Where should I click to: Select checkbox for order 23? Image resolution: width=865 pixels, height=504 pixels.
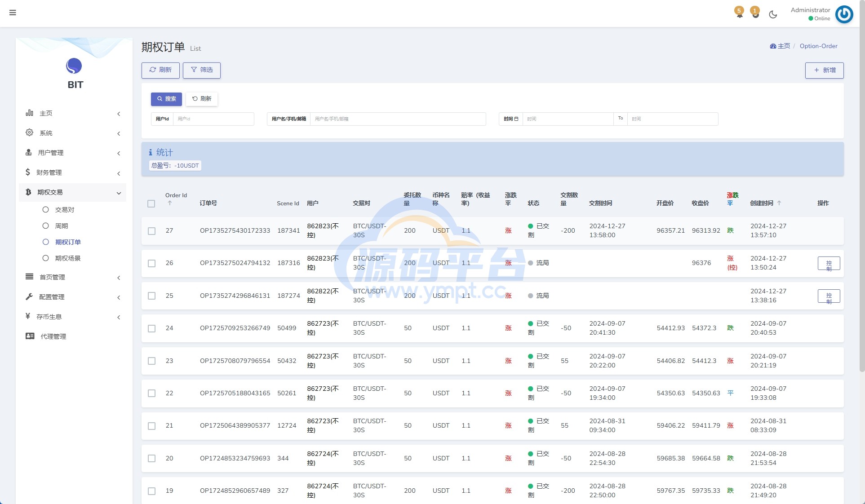(152, 361)
